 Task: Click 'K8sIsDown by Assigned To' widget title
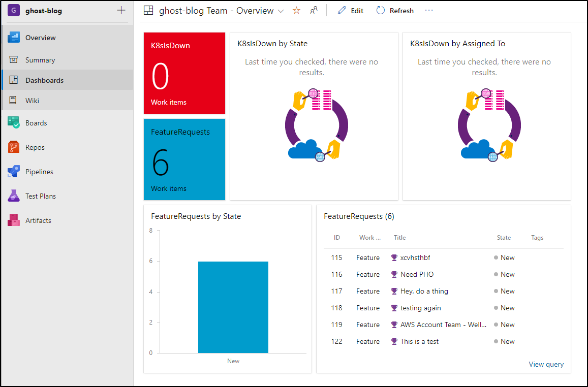pyautogui.click(x=457, y=44)
